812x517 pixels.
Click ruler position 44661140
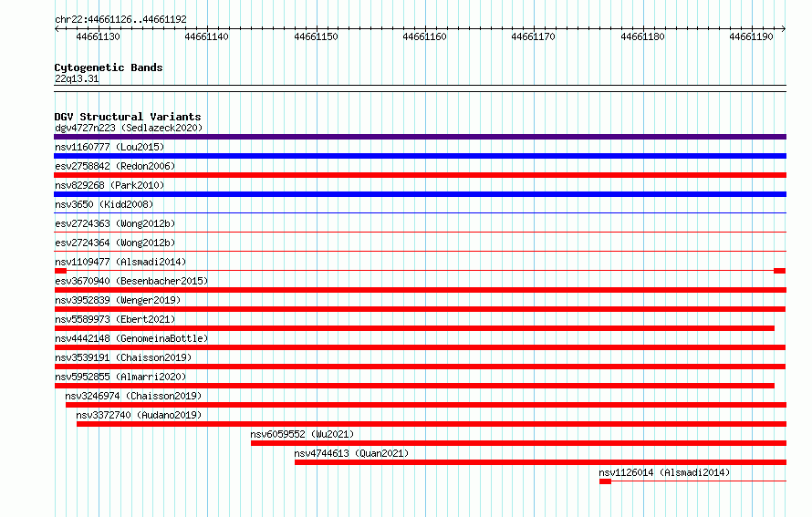tap(206, 36)
